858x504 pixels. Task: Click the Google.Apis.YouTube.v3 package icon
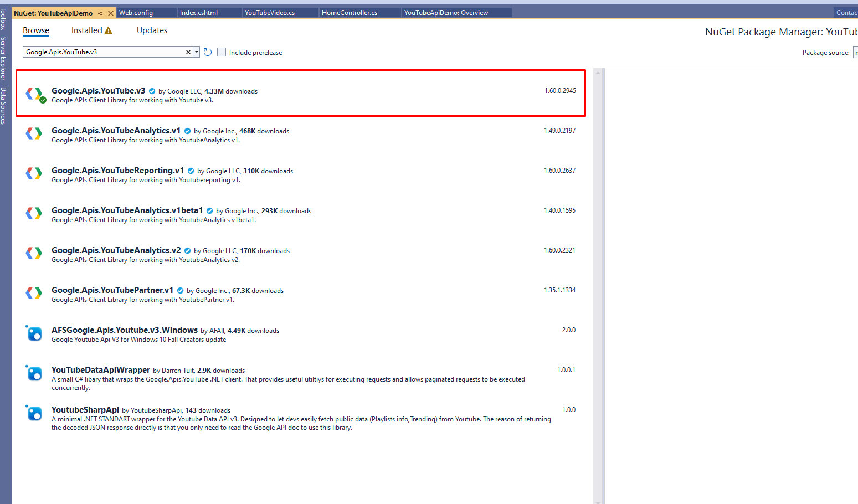[34, 94]
